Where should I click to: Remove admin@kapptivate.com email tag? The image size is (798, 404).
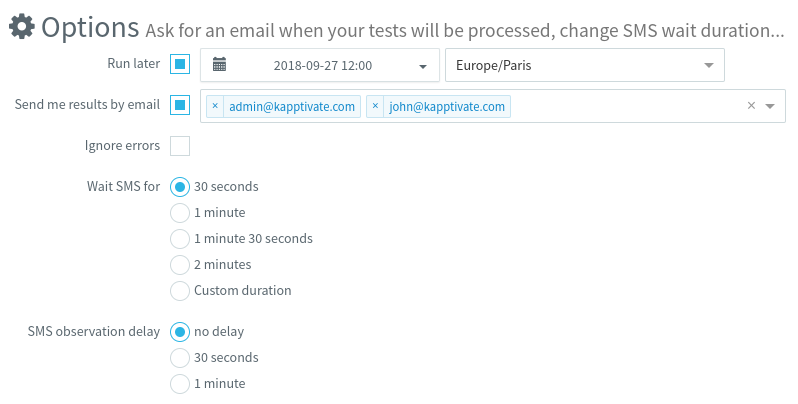tap(215, 106)
